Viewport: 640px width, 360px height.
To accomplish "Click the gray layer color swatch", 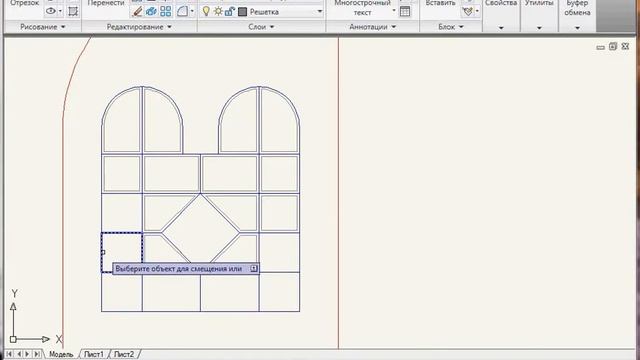I will pyautogui.click(x=242, y=12).
